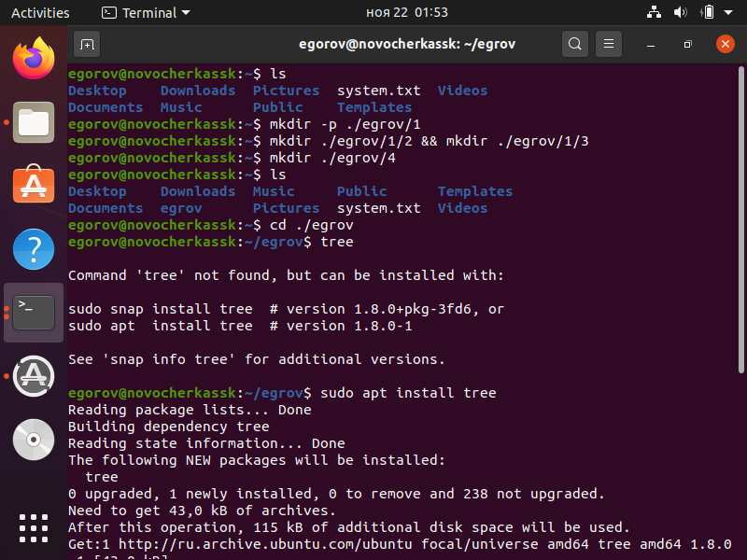Click the DVD disc icon in the dock
This screenshot has height=560, width=747.
pos(34,439)
